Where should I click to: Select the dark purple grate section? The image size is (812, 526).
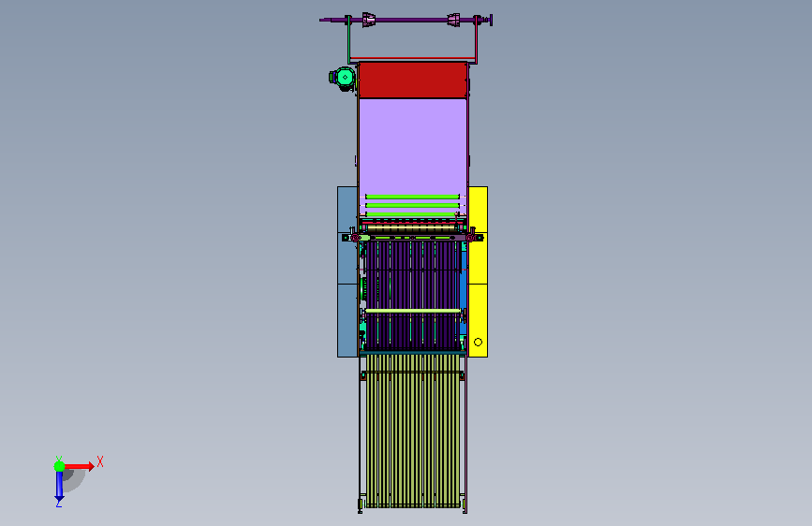(x=413, y=295)
